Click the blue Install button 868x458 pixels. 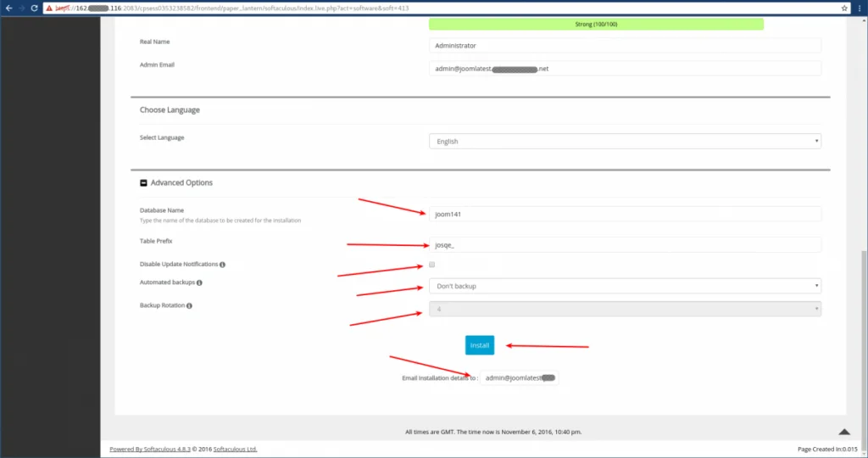point(480,345)
